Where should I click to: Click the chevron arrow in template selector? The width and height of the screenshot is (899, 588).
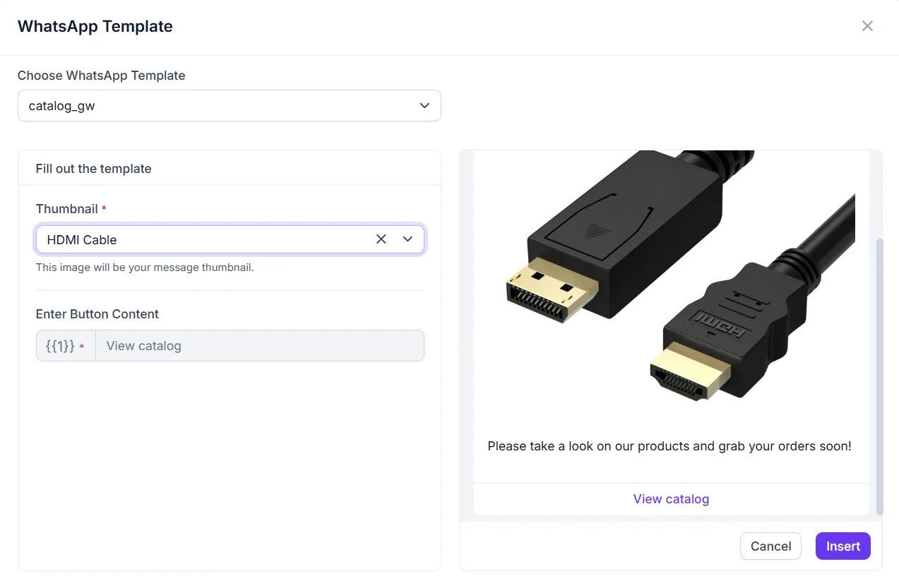coord(424,106)
